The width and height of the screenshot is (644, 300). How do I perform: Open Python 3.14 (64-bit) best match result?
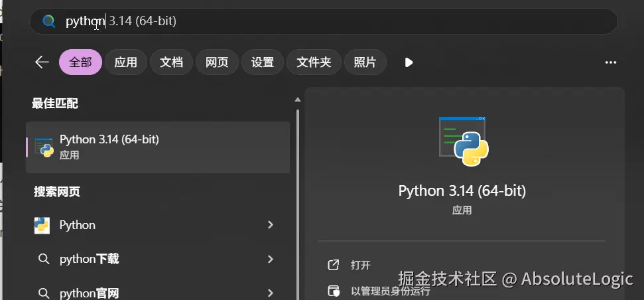pos(158,147)
